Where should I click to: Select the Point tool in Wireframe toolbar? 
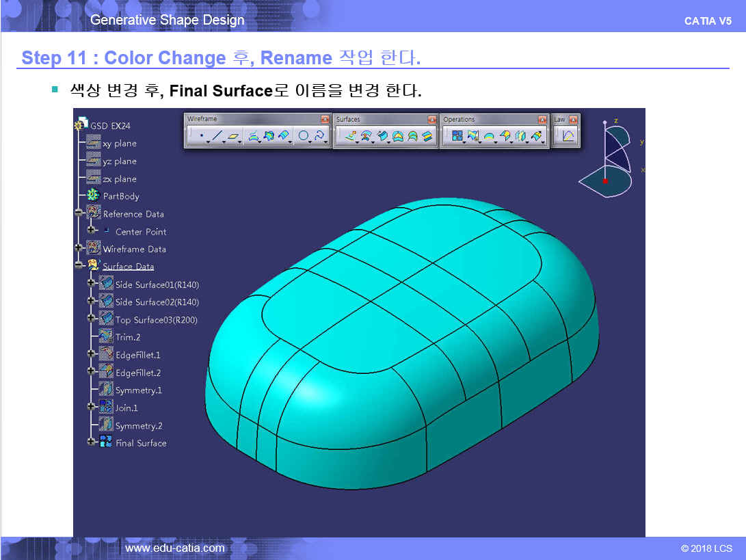200,136
